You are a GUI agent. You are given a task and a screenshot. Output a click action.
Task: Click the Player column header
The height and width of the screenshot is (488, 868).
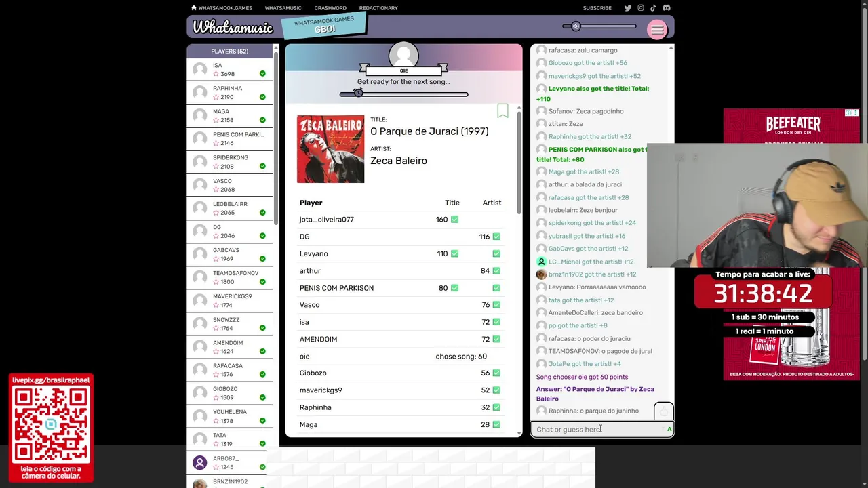click(x=311, y=203)
